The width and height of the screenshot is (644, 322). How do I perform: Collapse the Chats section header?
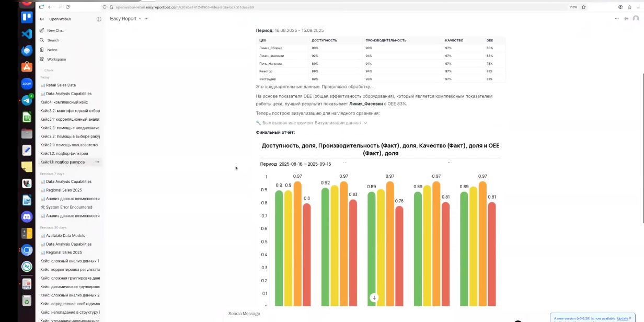[x=49, y=70]
